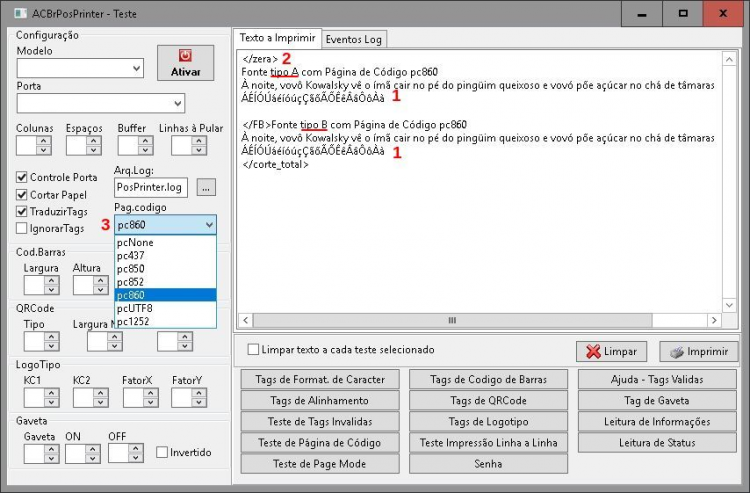Open the Arq.Log browse ellipsis button
Image resolution: width=750 pixels, height=493 pixels.
pos(206,188)
